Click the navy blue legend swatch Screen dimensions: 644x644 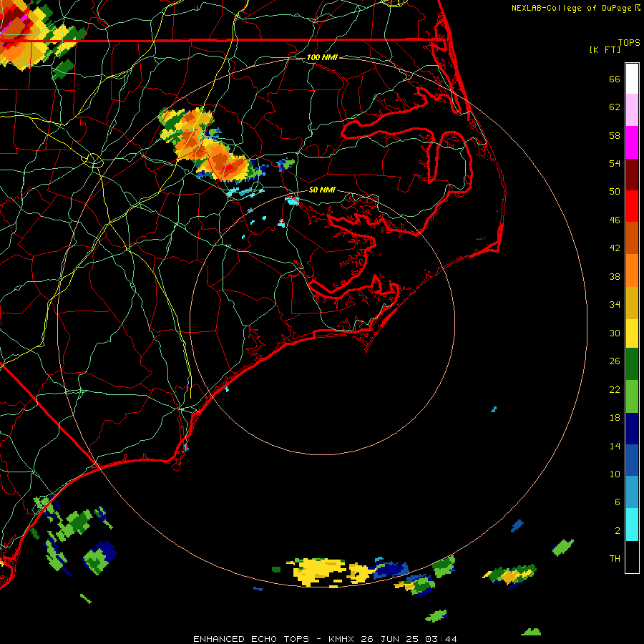coord(632,429)
